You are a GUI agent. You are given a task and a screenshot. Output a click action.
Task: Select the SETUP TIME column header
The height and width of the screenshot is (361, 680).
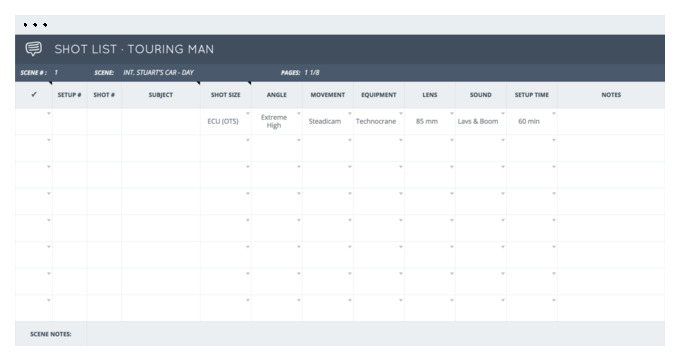coord(532,95)
